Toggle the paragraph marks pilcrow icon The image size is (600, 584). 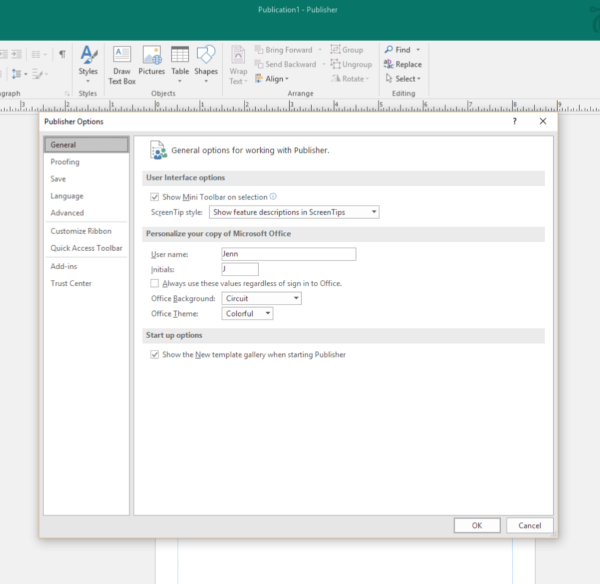click(62, 54)
